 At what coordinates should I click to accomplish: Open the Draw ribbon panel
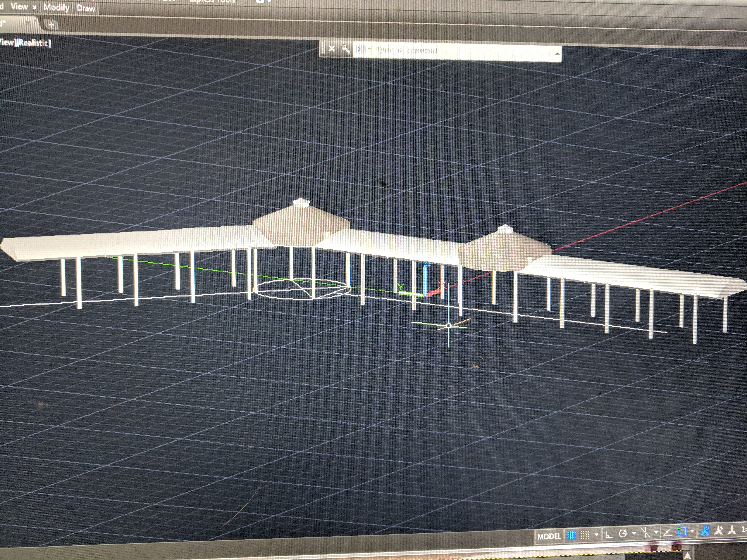[86, 8]
